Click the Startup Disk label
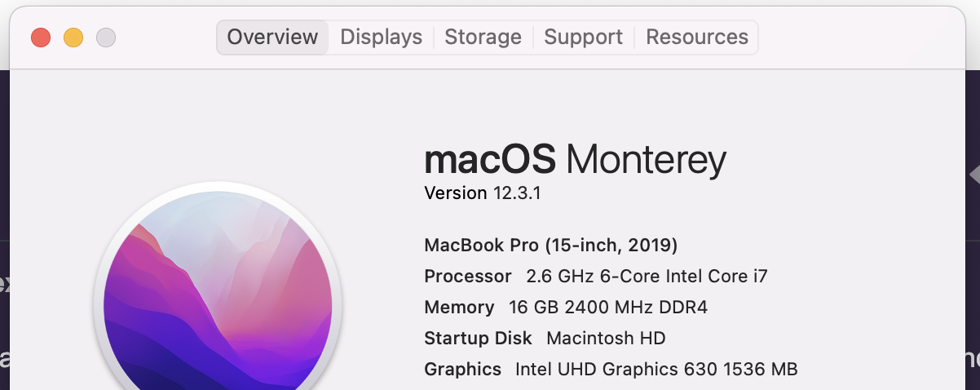The width and height of the screenshot is (980, 390). tap(478, 339)
